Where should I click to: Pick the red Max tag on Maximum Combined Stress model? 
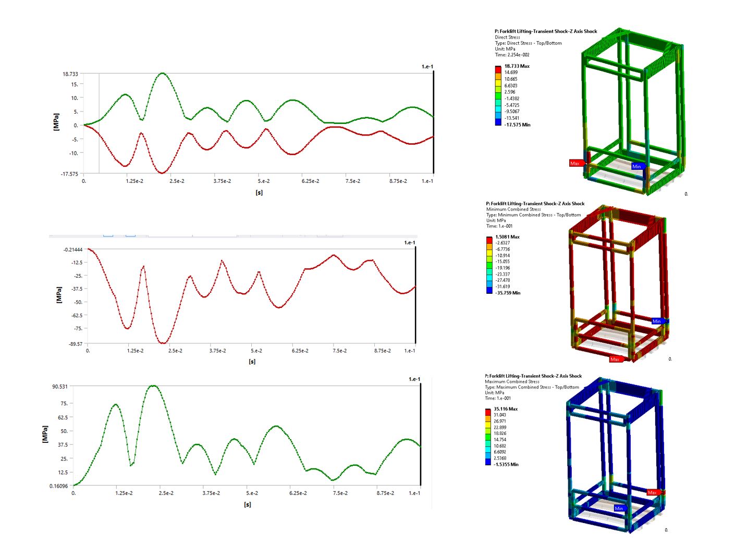pos(653,492)
